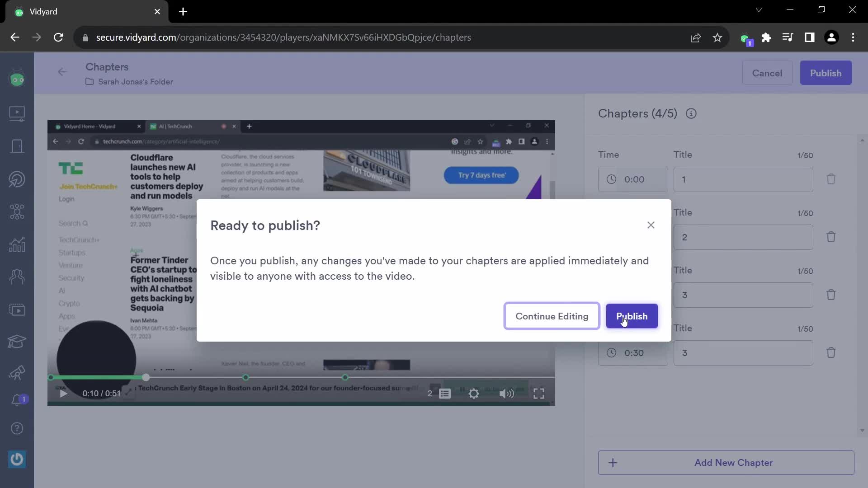Open notifications bell in sidebar
The width and height of the screenshot is (868, 488).
pos(18,400)
